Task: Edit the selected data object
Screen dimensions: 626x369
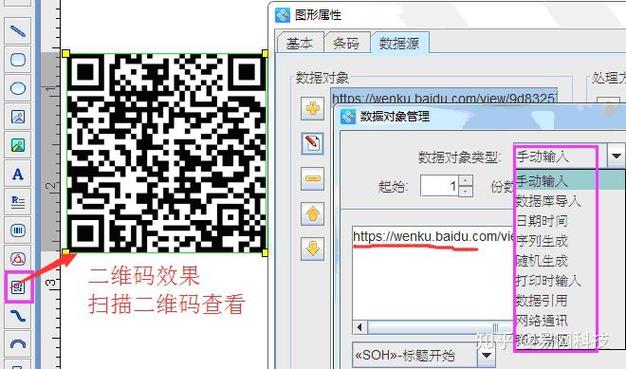Action: [x=312, y=143]
